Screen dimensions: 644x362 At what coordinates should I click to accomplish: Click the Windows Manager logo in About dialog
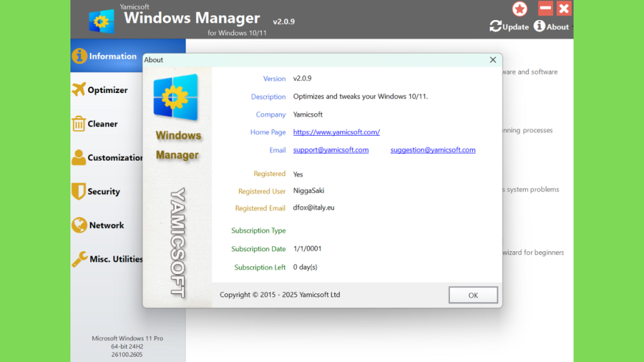pos(176,97)
